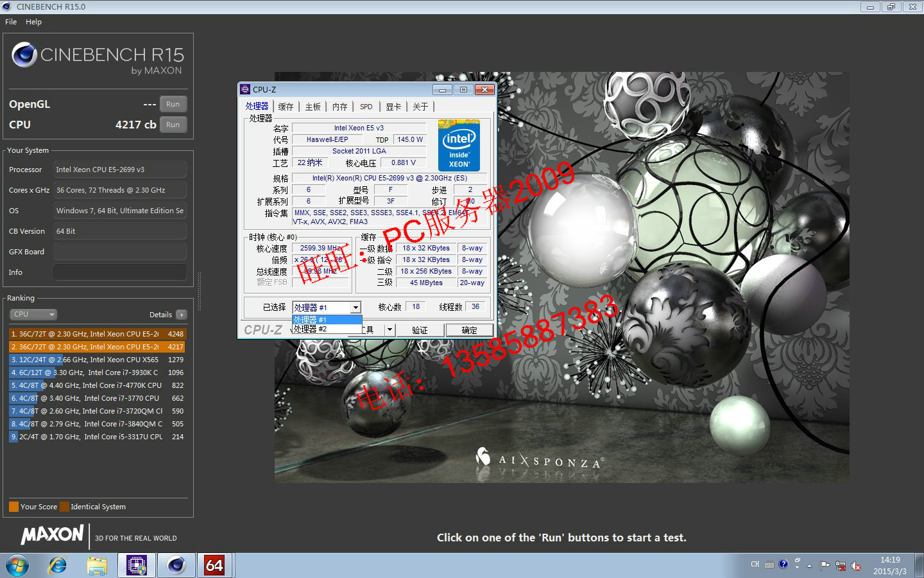The image size is (924, 578).
Task: Click the CINEBENCH R15 sphere logo
Action: pyautogui.click(x=24, y=55)
